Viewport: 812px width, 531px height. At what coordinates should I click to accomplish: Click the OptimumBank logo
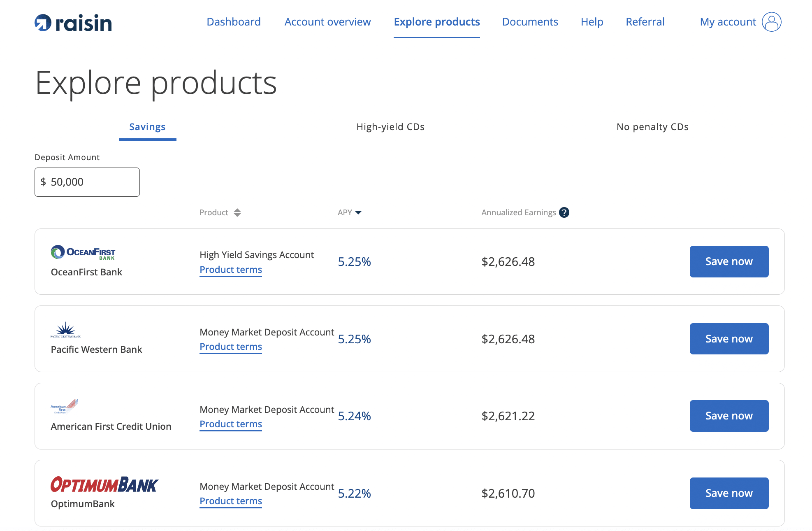click(104, 484)
